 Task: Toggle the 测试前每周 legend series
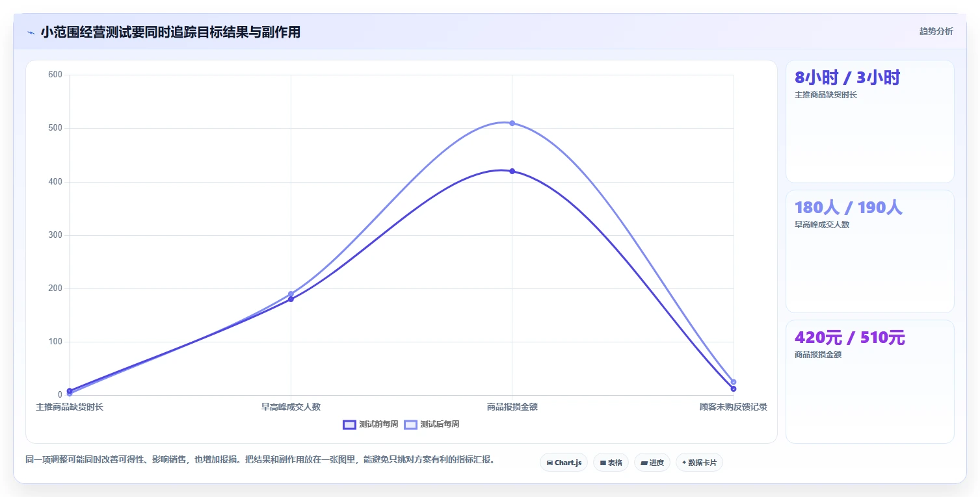370,424
